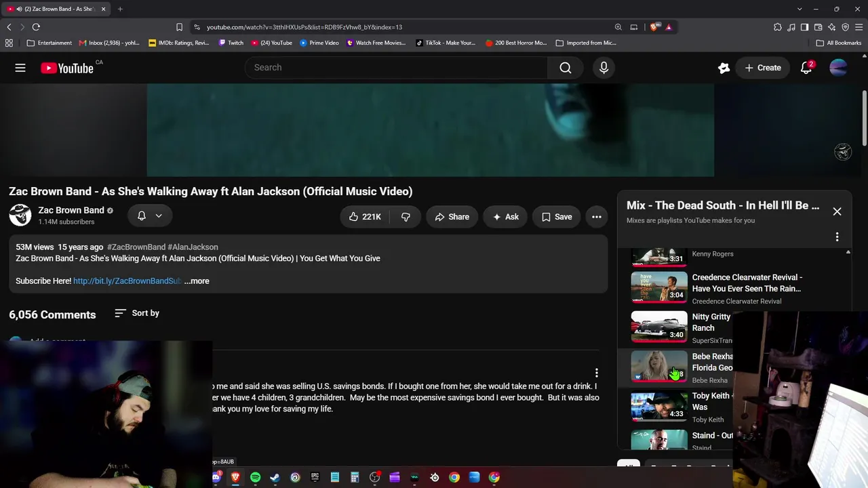Dislike this video
Viewport: 868px width, 488px height.
coord(406,217)
